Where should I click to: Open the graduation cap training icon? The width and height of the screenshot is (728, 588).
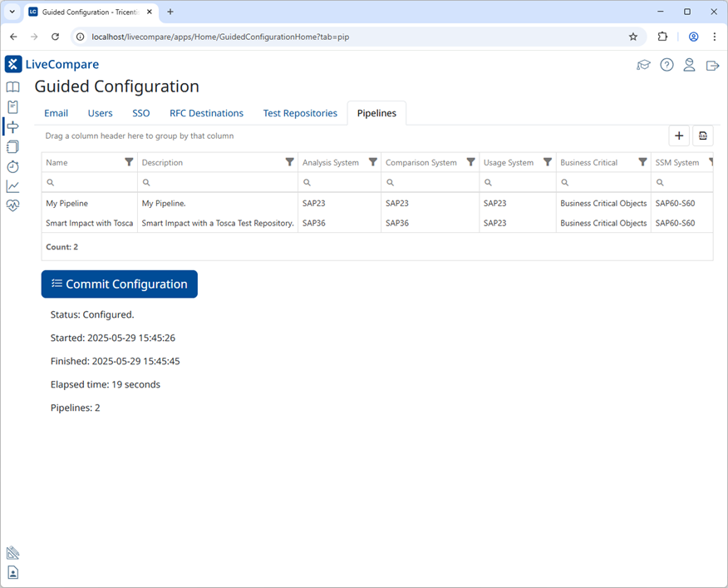(643, 65)
